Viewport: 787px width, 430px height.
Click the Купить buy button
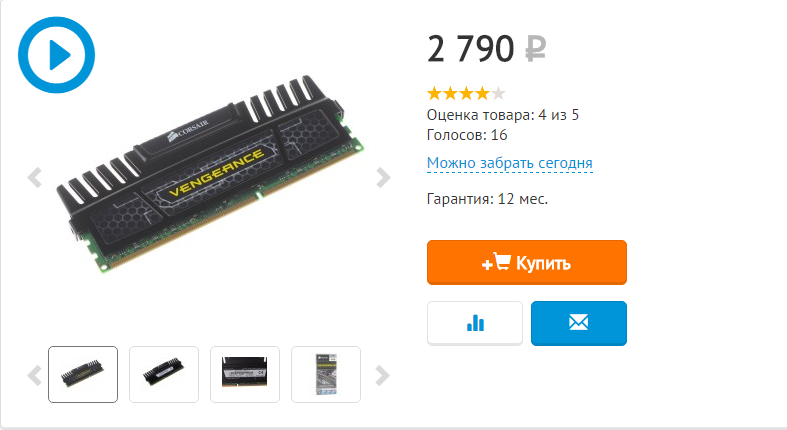coord(527,262)
